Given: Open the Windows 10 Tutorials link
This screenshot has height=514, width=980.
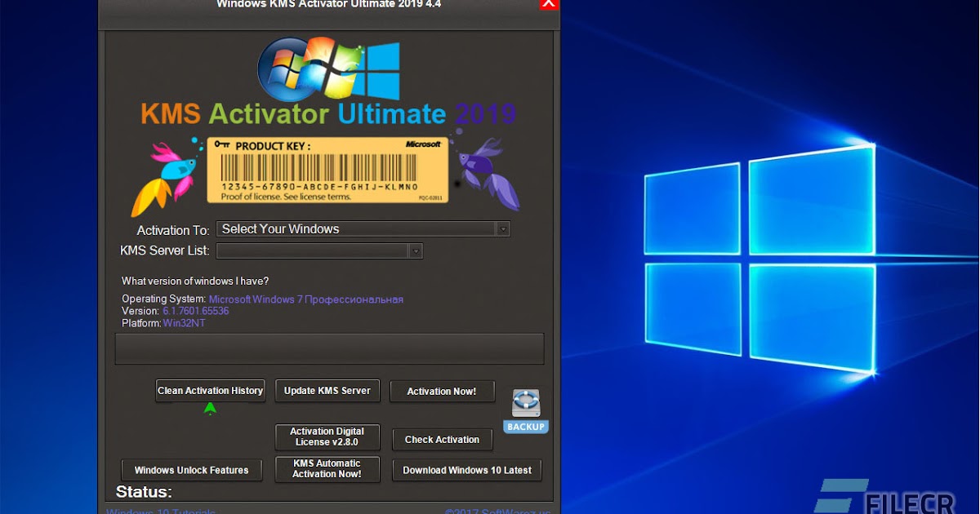Looking at the screenshot, I should click(160, 510).
